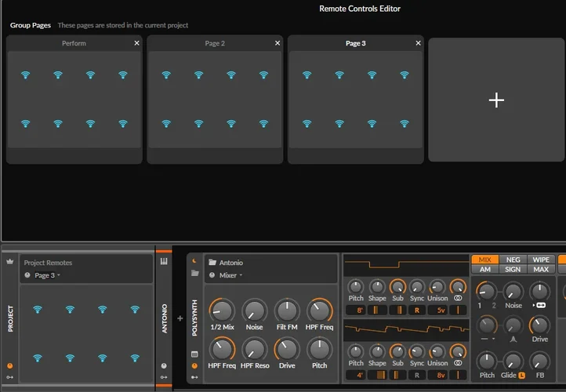
Task: Open the Page 3 dropdown in Project Remotes
Action: (47, 275)
